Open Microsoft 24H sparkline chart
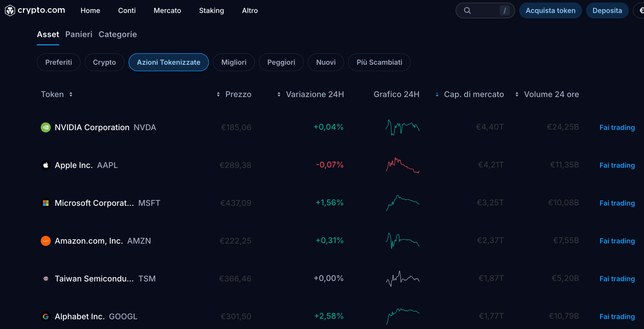The height and width of the screenshot is (329, 644). coord(402,203)
